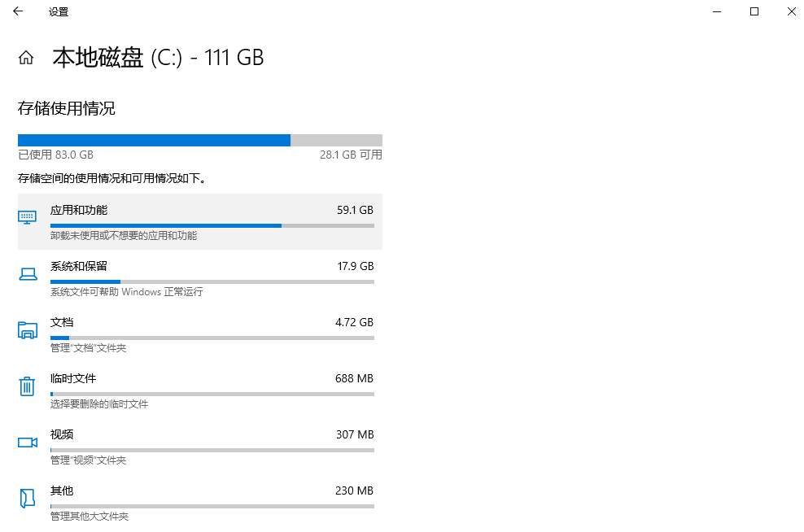Open 系统和保留 storage details
The image size is (804, 532).
(x=79, y=266)
